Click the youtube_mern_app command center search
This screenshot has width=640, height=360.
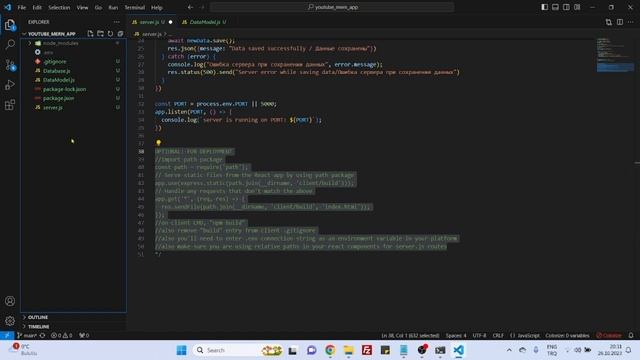pyautogui.click(x=332, y=7)
